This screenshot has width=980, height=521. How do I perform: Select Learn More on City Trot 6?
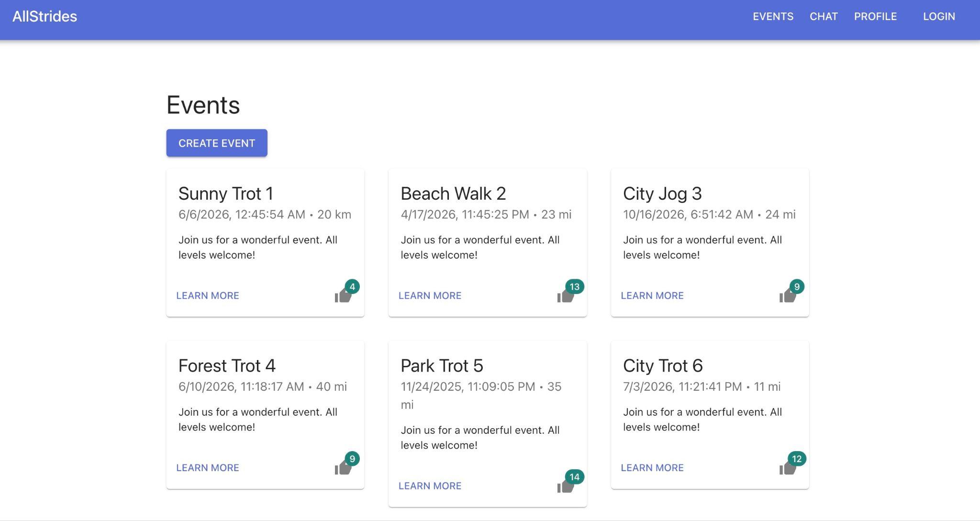click(x=652, y=468)
